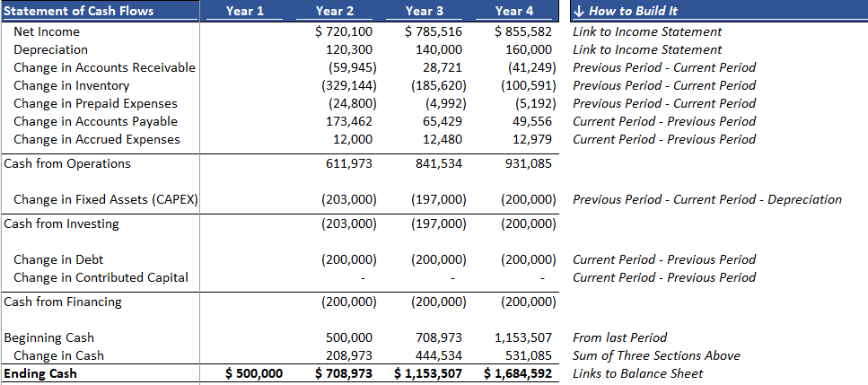
Task: Select the Links to Balance Sheet note
Action: 637,373
